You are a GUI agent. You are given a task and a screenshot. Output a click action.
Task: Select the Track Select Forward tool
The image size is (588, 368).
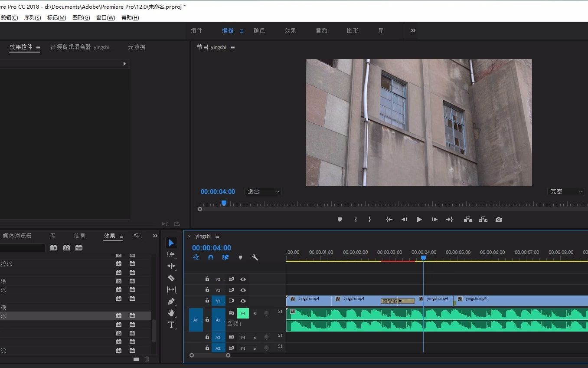(171, 254)
